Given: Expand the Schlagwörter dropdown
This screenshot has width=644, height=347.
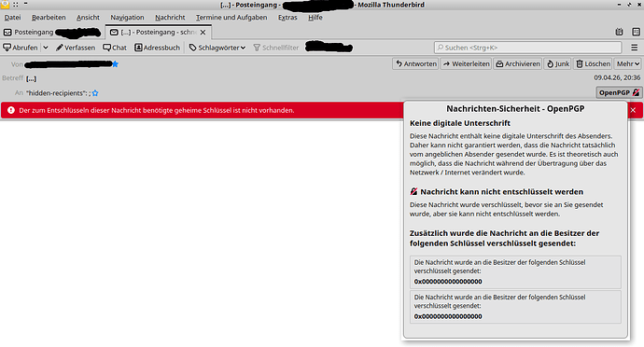Looking at the screenshot, I should tap(217, 48).
